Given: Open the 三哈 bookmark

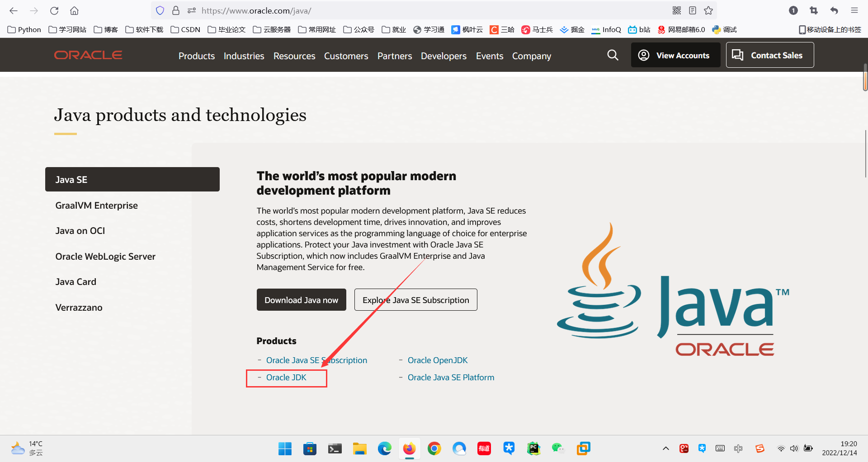Looking at the screenshot, I should click(502, 29).
